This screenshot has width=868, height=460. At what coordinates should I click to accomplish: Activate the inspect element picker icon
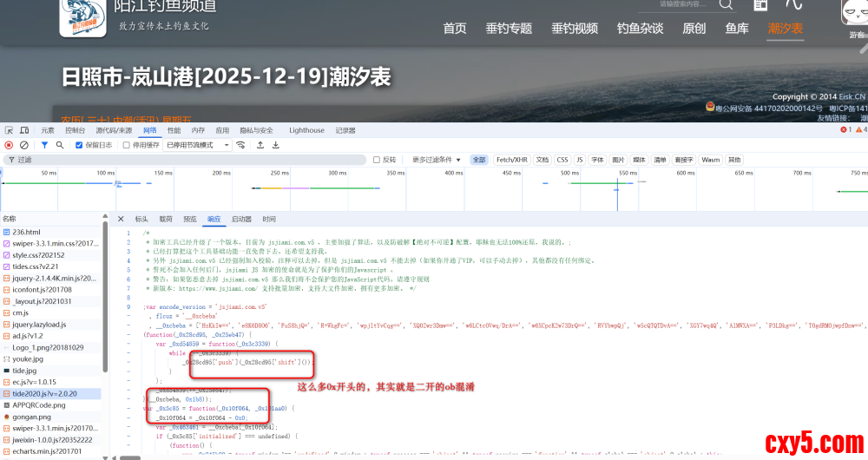pos(9,130)
